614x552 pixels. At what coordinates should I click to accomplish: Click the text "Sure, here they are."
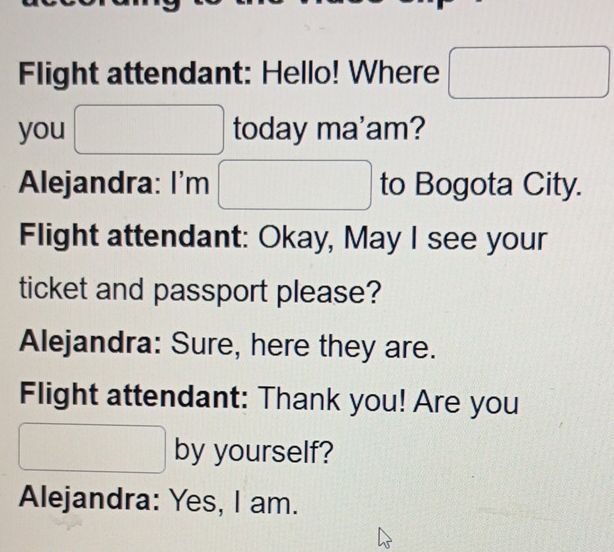tap(303, 349)
